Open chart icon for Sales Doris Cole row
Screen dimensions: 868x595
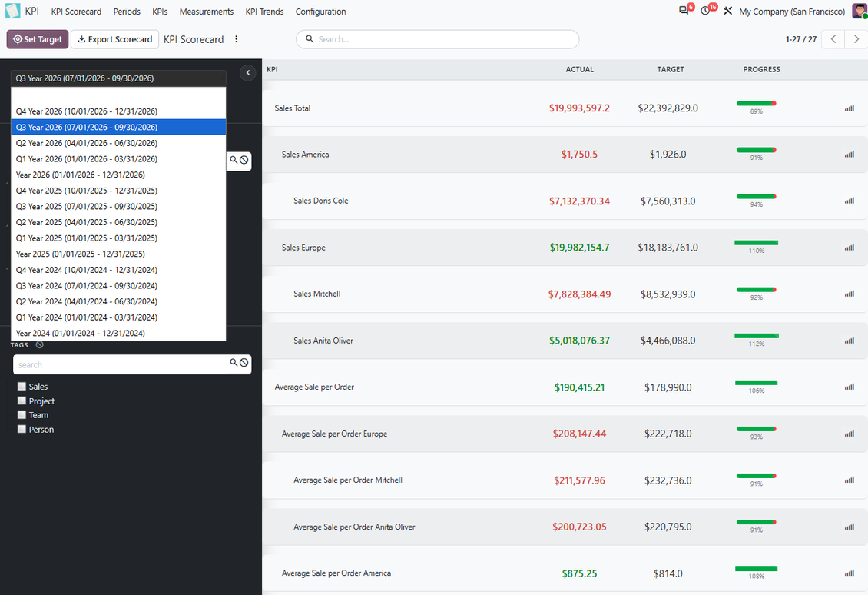(849, 201)
